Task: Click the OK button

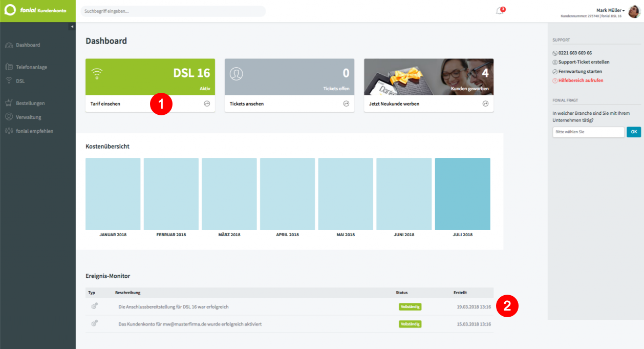Action: click(x=634, y=132)
